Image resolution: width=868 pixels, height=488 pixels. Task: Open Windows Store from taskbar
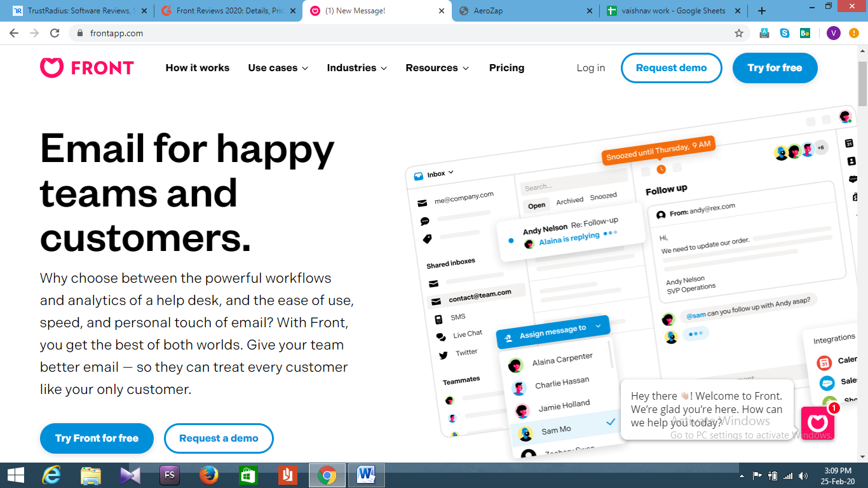pos(248,475)
